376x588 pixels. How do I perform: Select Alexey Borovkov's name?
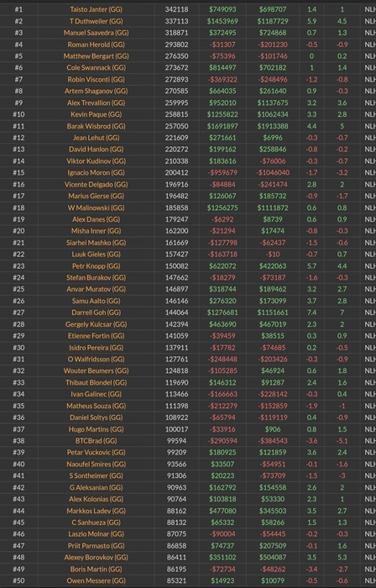96,557
